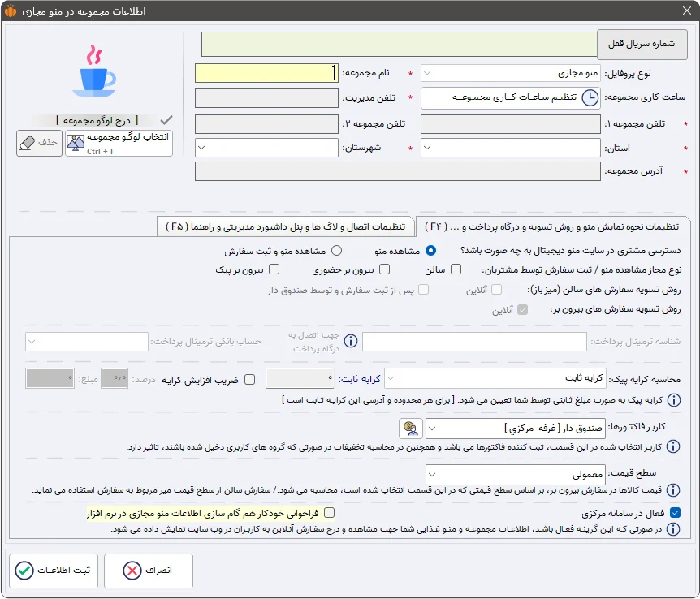Click the پس از ثبت سفارش و توسط صندوق دار checkbox
The image size is (700, 599).
(x=424, y=289)
